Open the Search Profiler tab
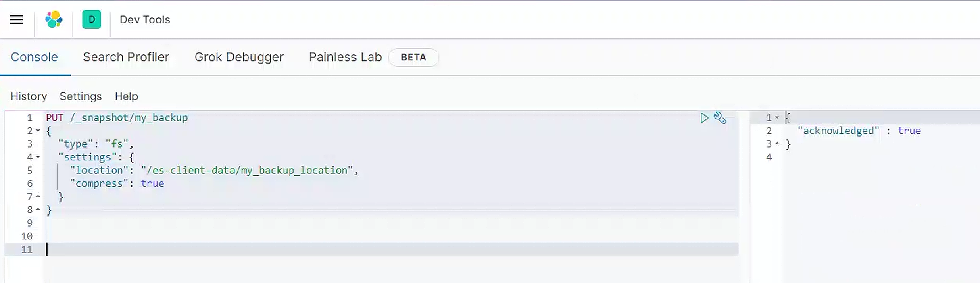980x283 pixels. point(126,57)
